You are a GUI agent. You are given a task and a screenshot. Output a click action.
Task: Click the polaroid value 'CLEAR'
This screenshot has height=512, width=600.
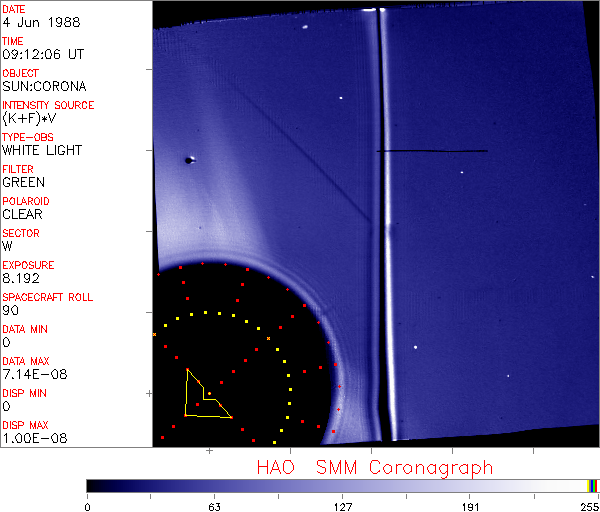click(22, 215)
